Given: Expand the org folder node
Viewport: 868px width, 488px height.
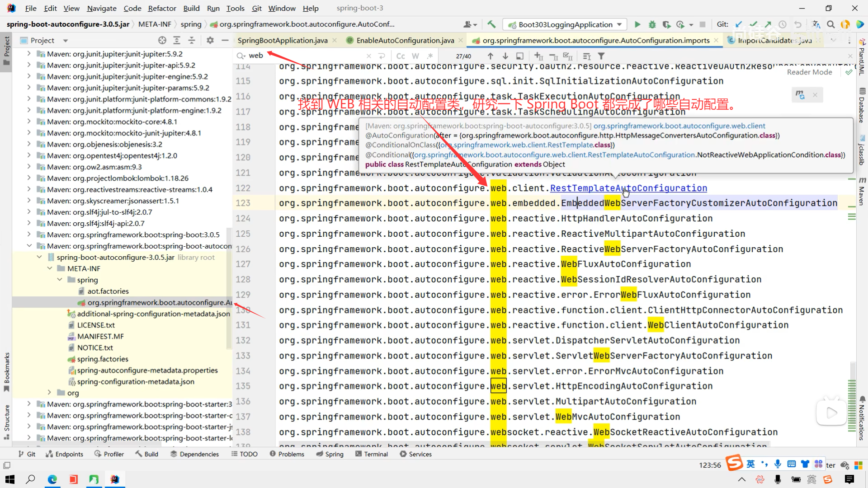Looking at the screenshot, I should pos(50,393).
